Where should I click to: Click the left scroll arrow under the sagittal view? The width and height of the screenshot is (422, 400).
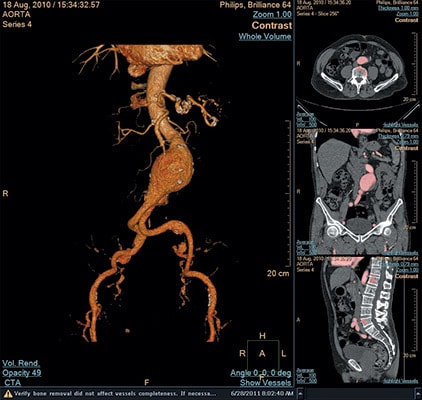[300, 394]
